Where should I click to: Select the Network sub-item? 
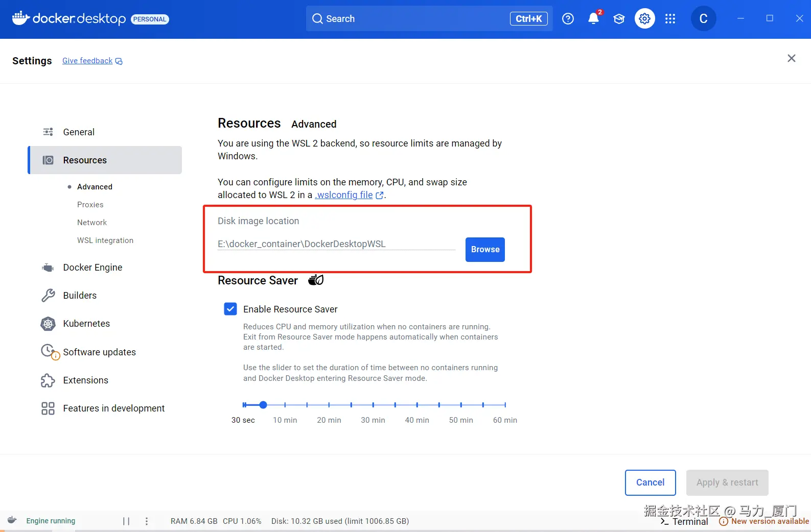(92, 223)
